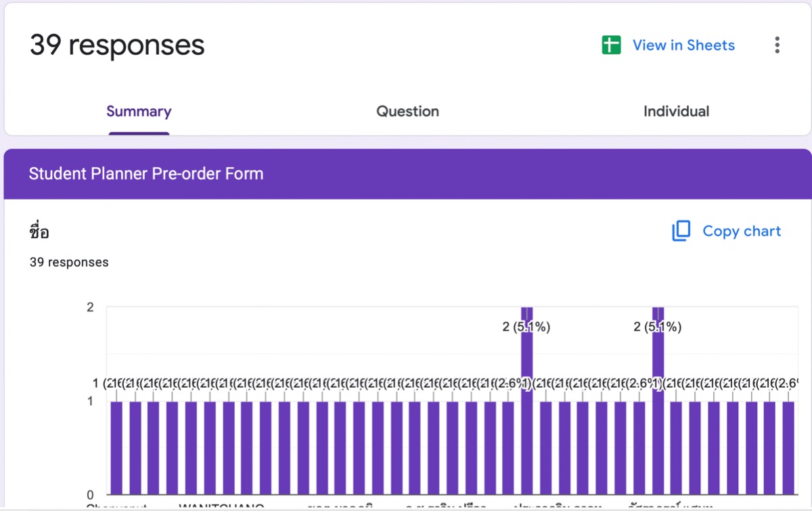Click the small 39 responses text under ชื่อ
This screenshot has height=511, width=812.
[69, 262]
